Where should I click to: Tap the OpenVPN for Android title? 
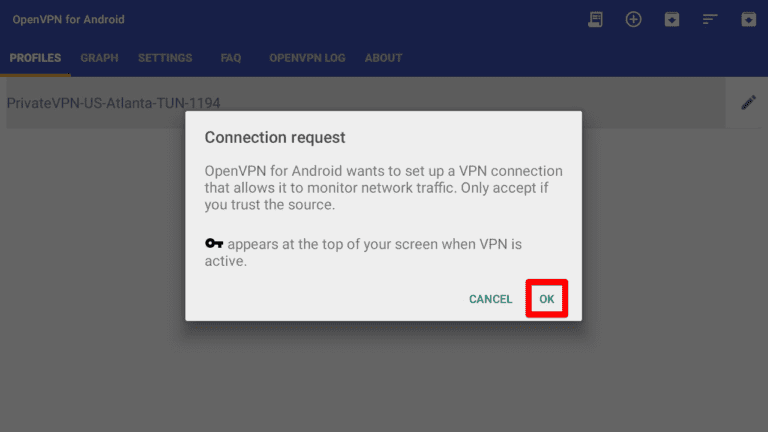click(x=69, y=20)
